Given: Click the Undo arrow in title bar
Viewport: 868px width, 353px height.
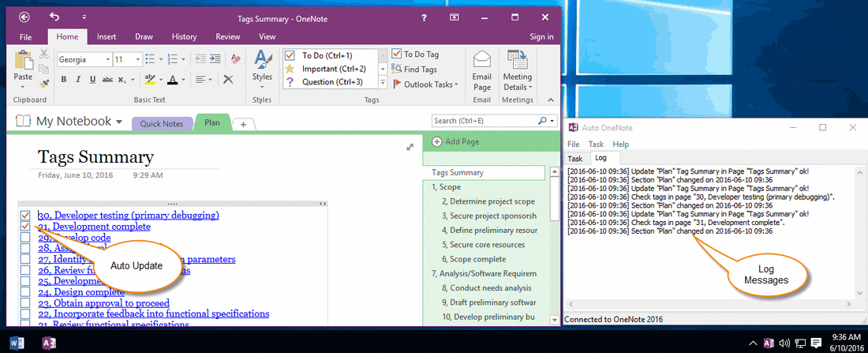Looking at the screenshot, I should point(54,17).
